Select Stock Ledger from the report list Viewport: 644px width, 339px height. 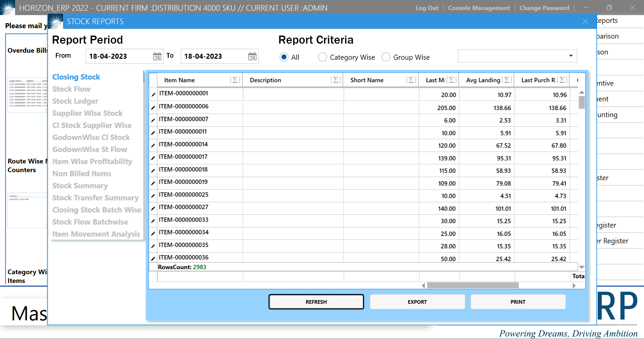(75, 101)
